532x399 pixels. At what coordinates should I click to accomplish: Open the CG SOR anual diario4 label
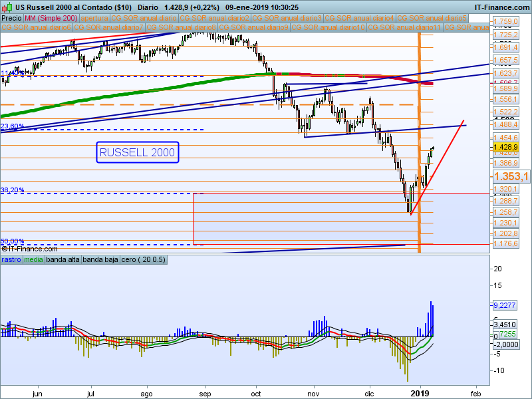tap(360, 18)
